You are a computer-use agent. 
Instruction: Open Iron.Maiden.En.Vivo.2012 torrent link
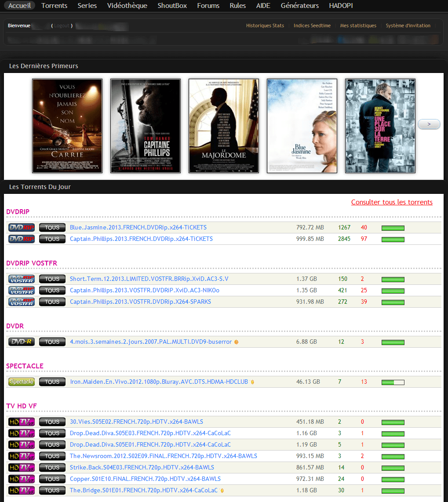[x=159, y=382]
